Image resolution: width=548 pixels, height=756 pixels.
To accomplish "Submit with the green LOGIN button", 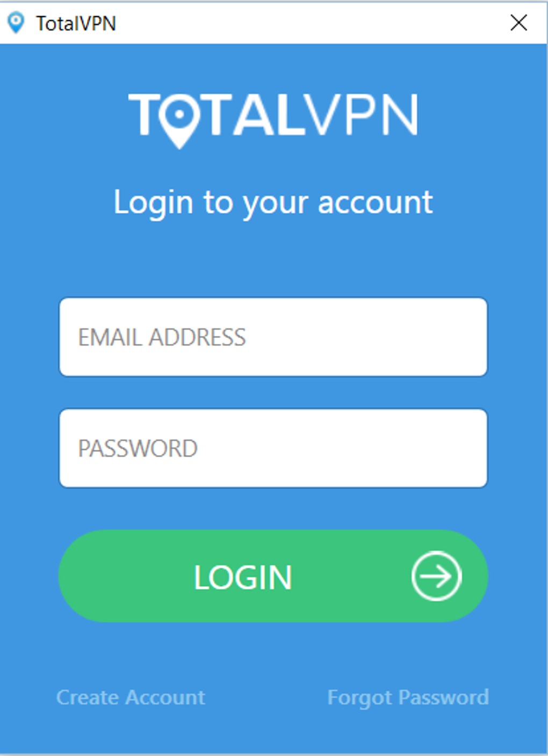I will coord(273,576).
